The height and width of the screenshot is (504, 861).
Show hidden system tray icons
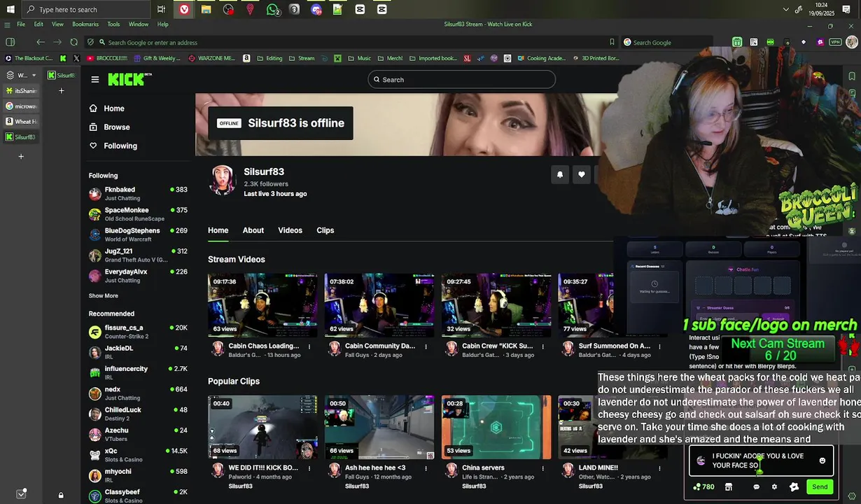(x=785, y=9)
